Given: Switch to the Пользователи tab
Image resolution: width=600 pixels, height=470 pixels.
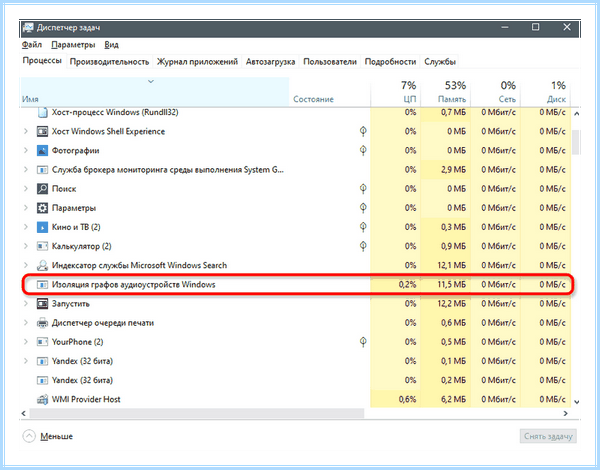Looking at the screenshot, I should pyautogui.click(x=330, y=62).
